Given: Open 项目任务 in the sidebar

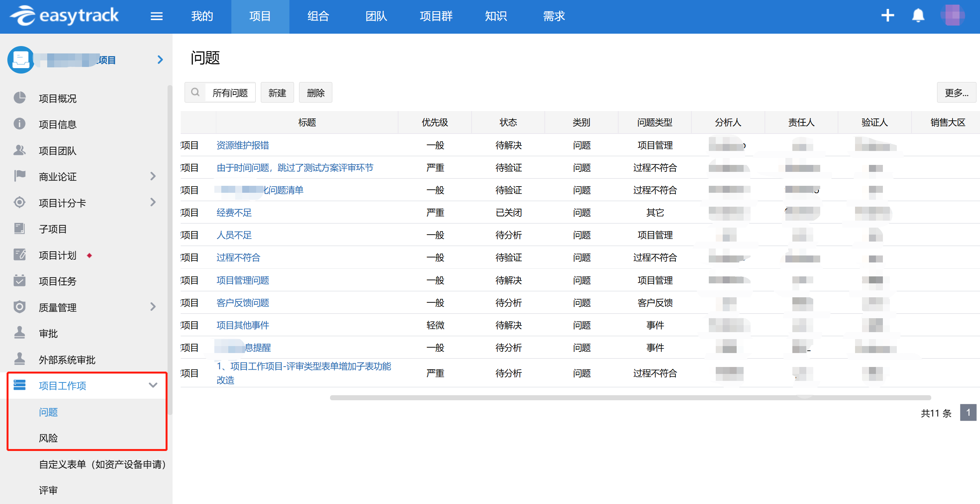Looking at the screenshot, I should coord(58,281).
